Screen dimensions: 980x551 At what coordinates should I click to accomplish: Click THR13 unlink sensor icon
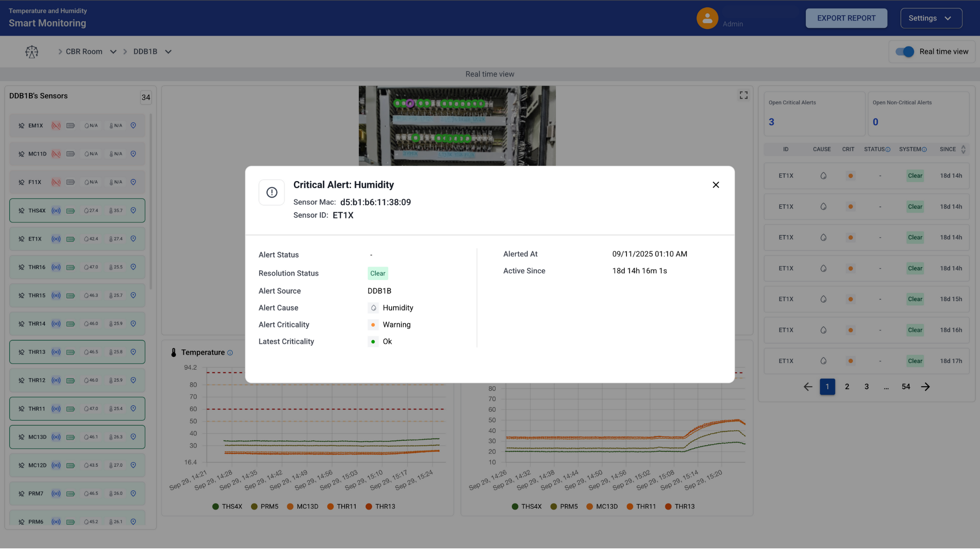click(x=21, y=352)
